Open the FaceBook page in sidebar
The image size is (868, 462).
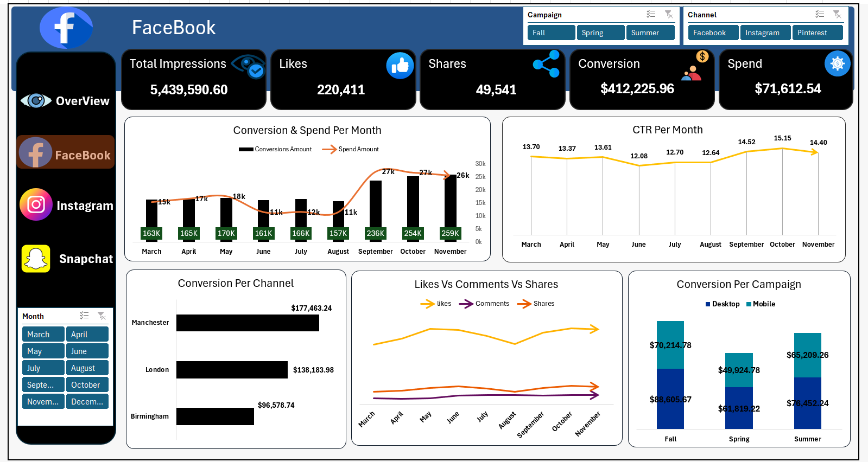click(x=66, y=153)
